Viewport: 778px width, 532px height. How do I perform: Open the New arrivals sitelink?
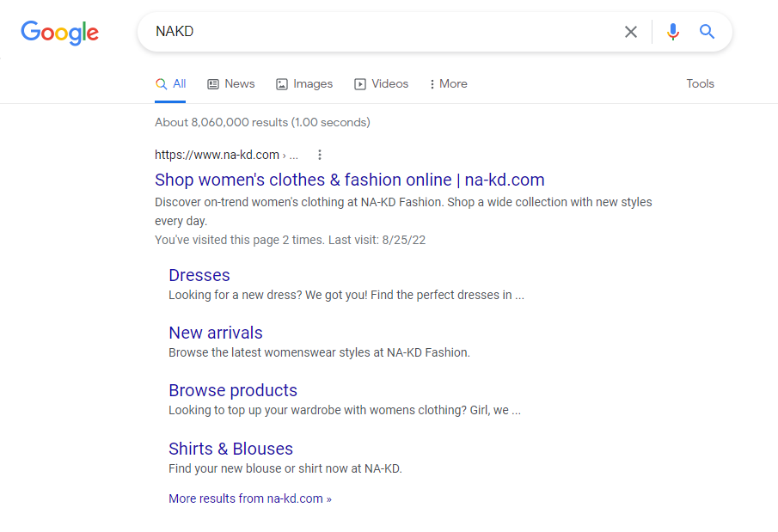coord(216,333)
